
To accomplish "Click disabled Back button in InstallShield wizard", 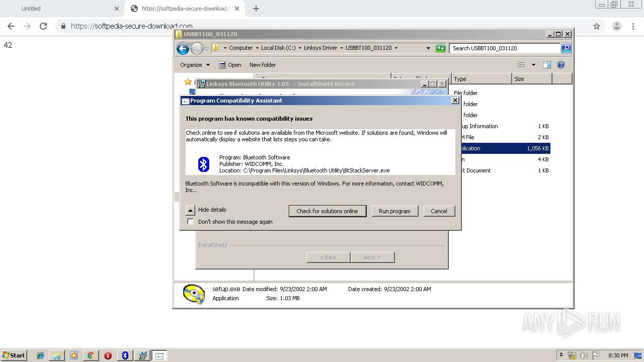I will click(328, 257).
